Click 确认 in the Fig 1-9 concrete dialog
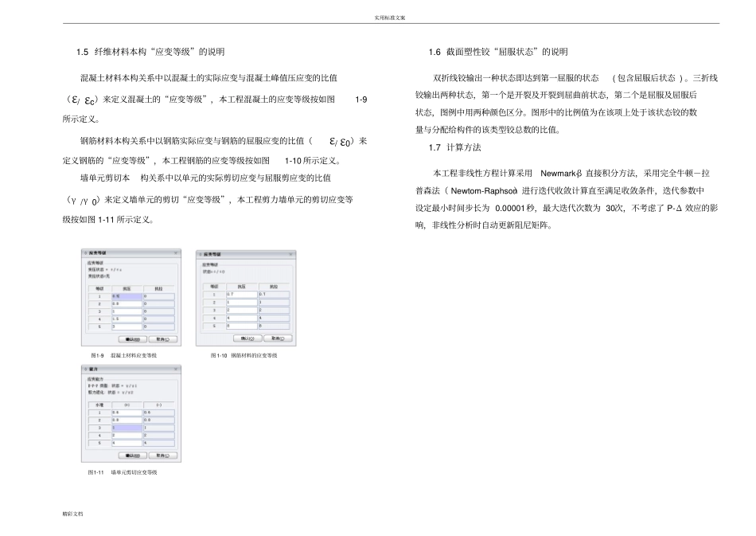The width and height of the screenshot is (756, 536). tap(133, 339)
